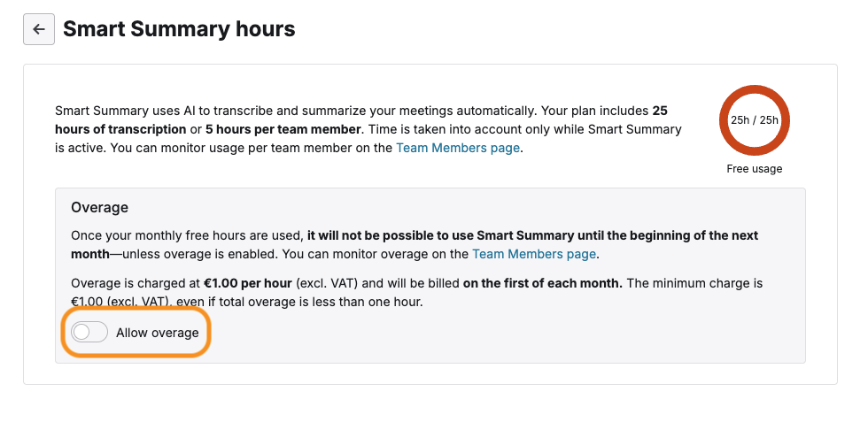Click the orange usage ring chart

pos(754,120)
